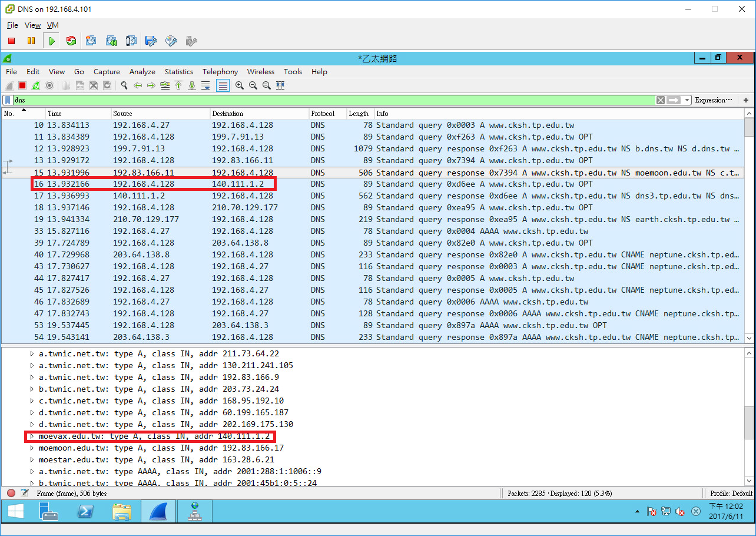Go forward in packet history (right green arrow)
756x536 pixels.
[151, 85]
